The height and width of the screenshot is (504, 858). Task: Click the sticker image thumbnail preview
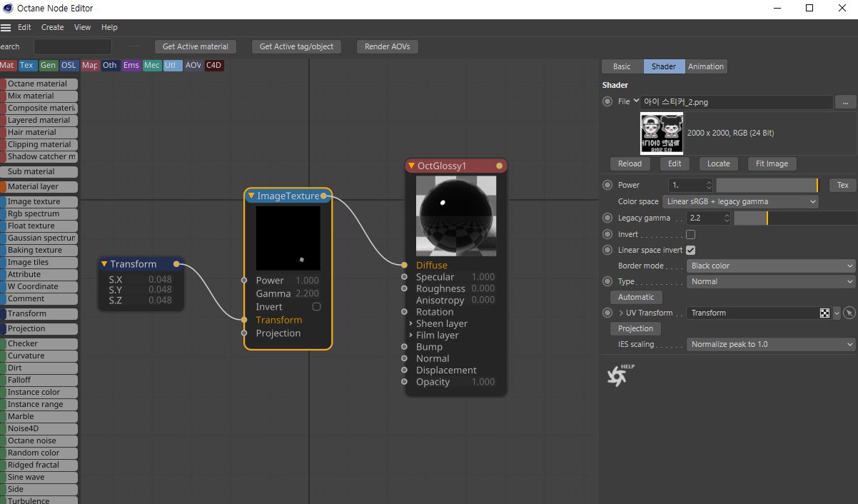(662, 133)
